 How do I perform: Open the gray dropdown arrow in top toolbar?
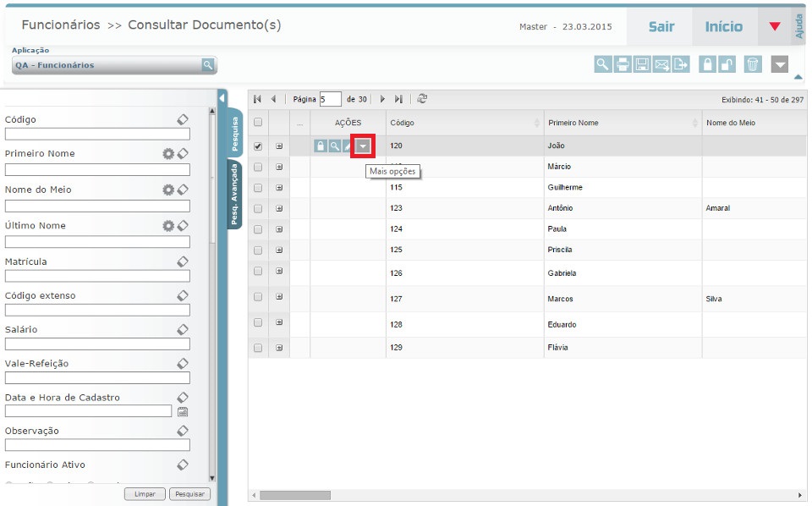(780, 64)
